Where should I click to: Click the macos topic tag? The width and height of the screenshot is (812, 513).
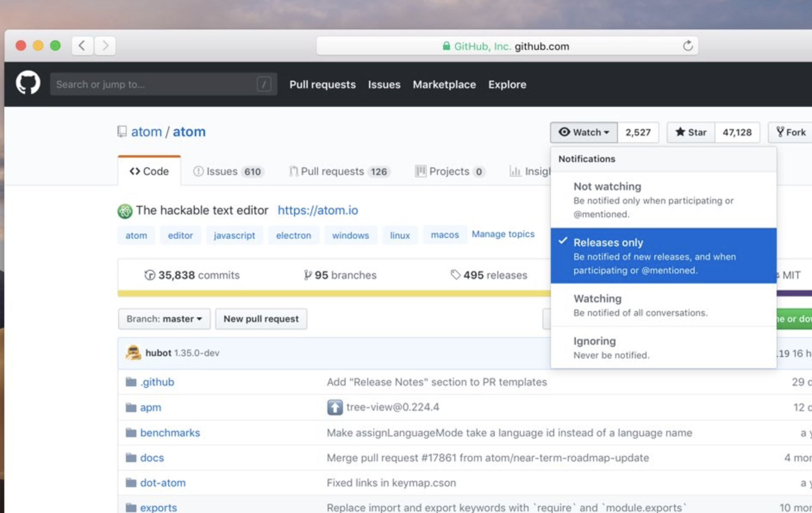(x=445, y=235)
